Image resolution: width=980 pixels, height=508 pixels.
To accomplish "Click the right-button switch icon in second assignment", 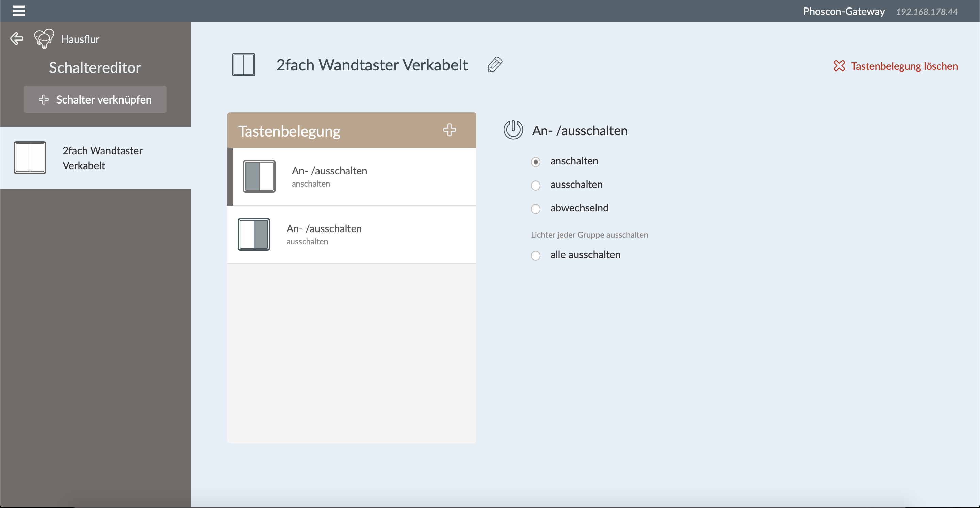I will pos(254,234).
